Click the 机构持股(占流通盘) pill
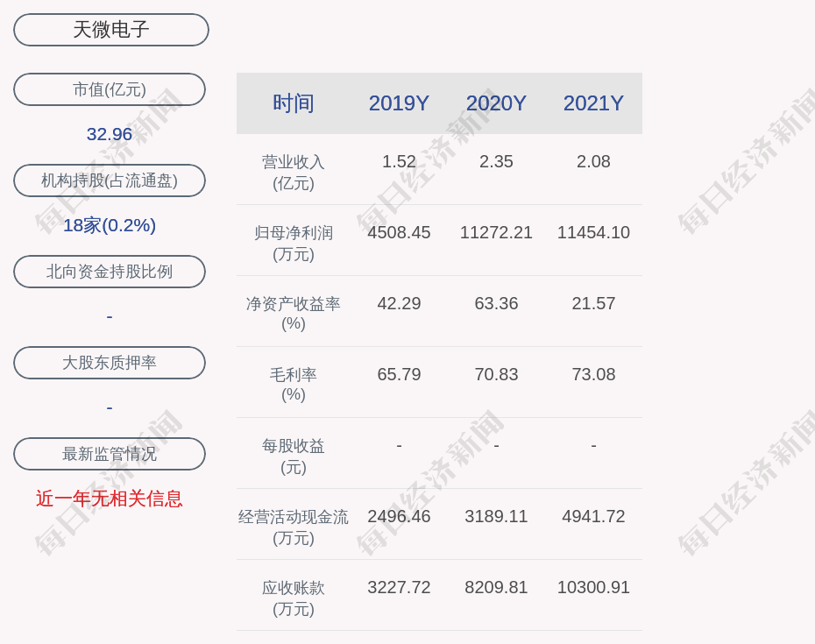This screenshot has height=644, width=815. pos(110,180)
